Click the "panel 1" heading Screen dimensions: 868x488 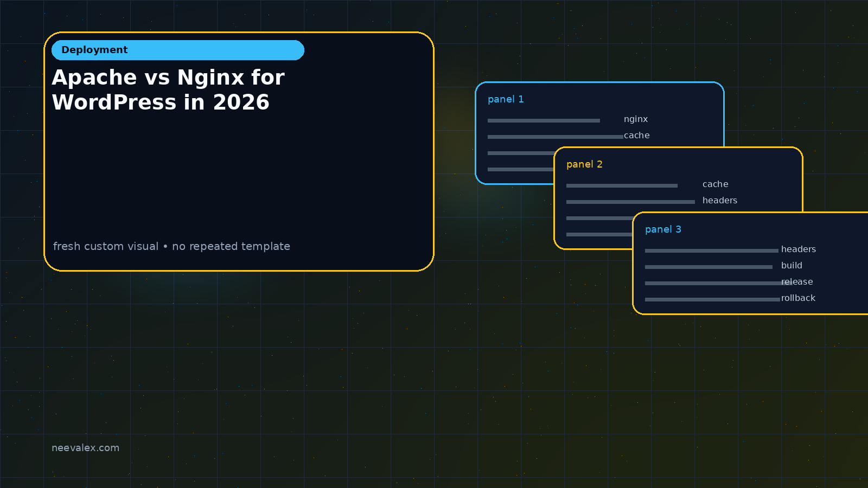coord(506,99)
